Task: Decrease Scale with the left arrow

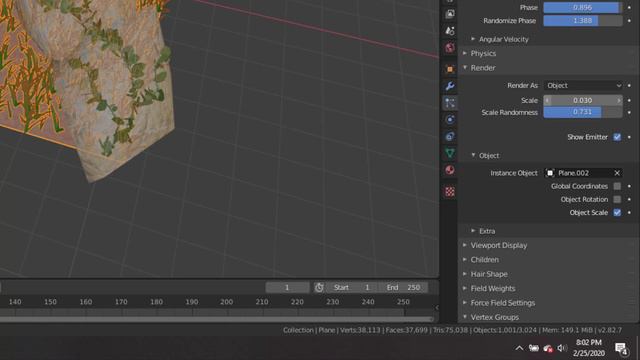Action: point(547,100)
